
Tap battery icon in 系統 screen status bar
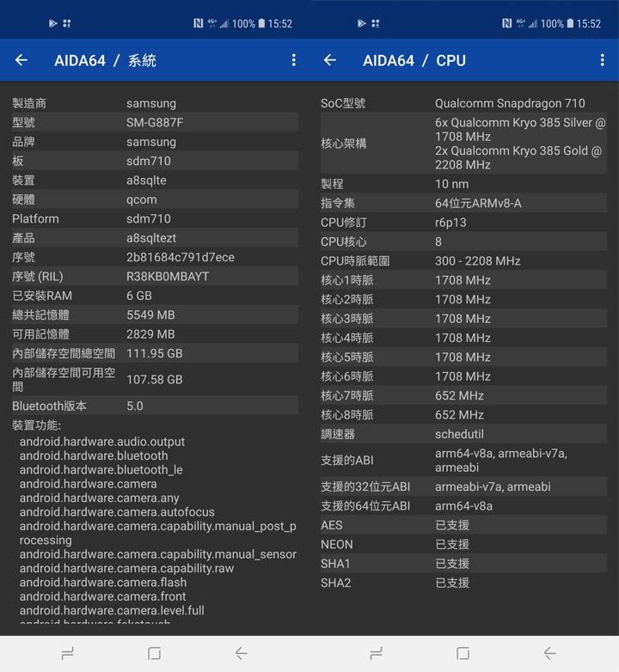[x=261, y=23]
